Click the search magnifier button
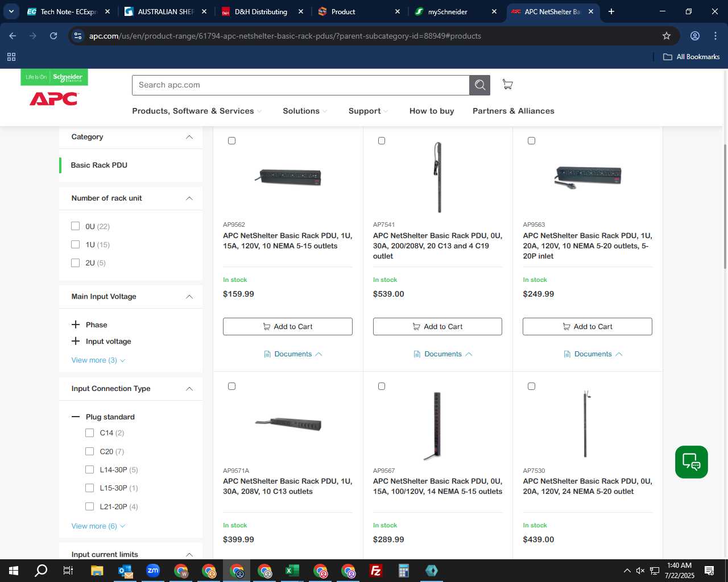 (480, 85)
